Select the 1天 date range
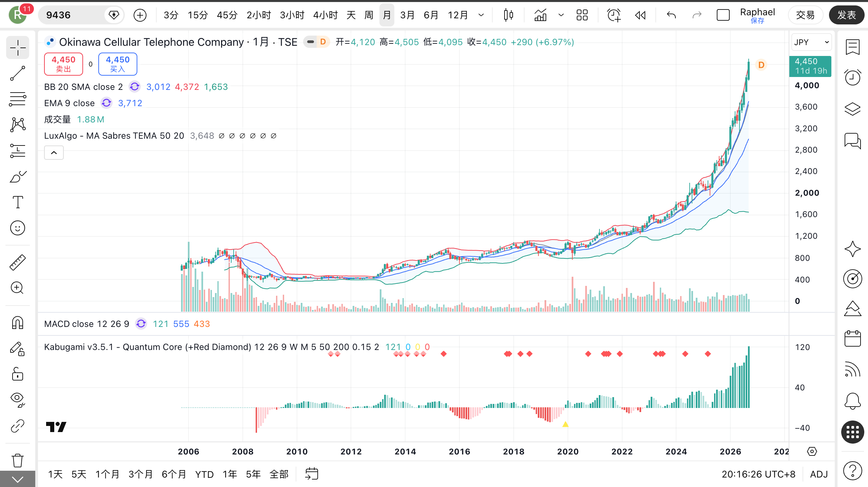868x487 pixels. (x=55, y=474)
